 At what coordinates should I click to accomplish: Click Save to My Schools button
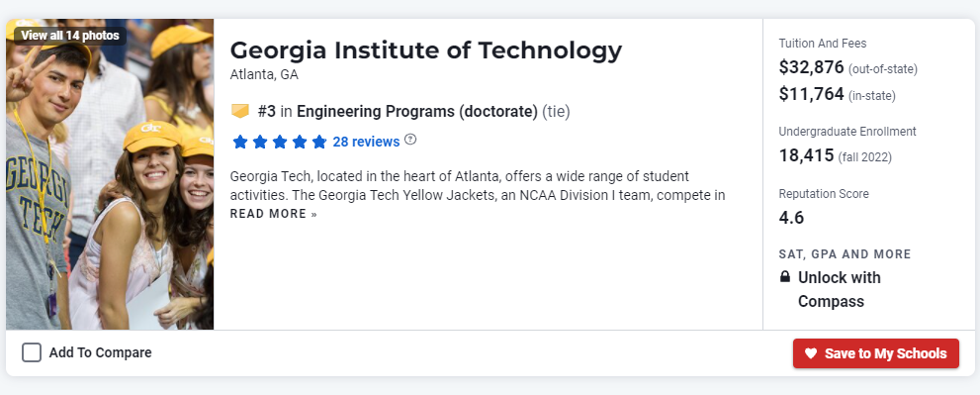pos(875,353)
